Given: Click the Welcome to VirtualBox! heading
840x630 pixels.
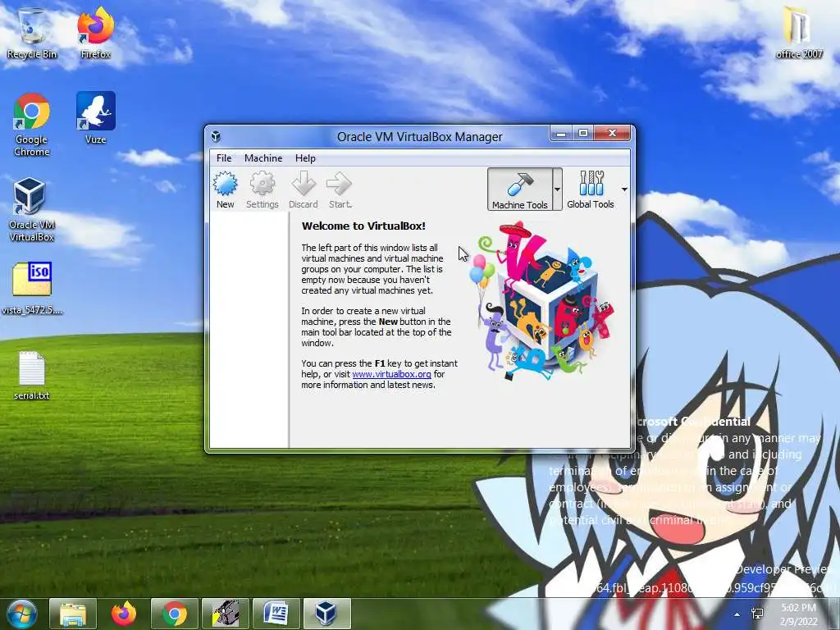Looking at the screenshot, I should [363, 226].
